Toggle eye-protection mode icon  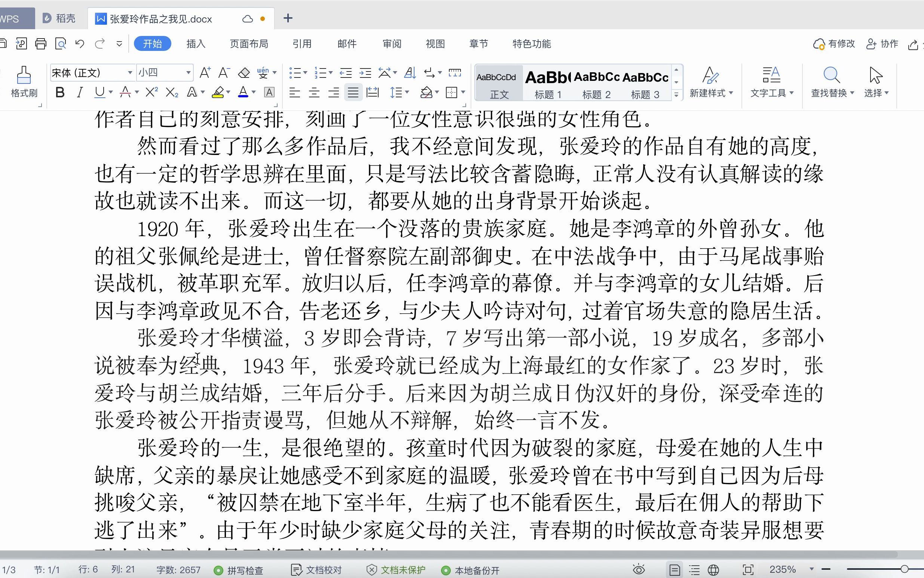tap(639, 570)
